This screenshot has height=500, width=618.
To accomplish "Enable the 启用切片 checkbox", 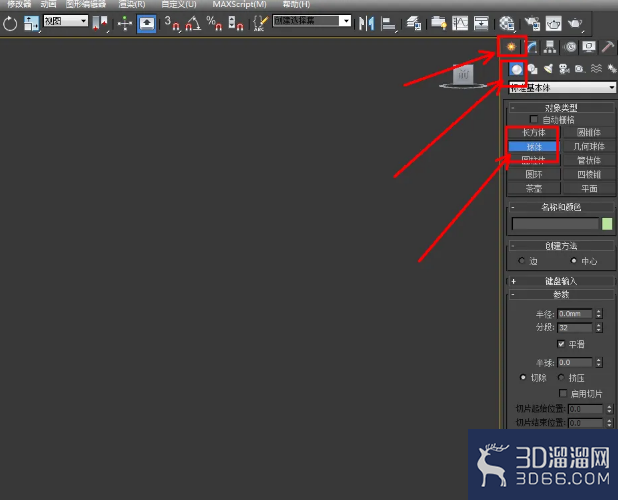I will coord(563,393).
